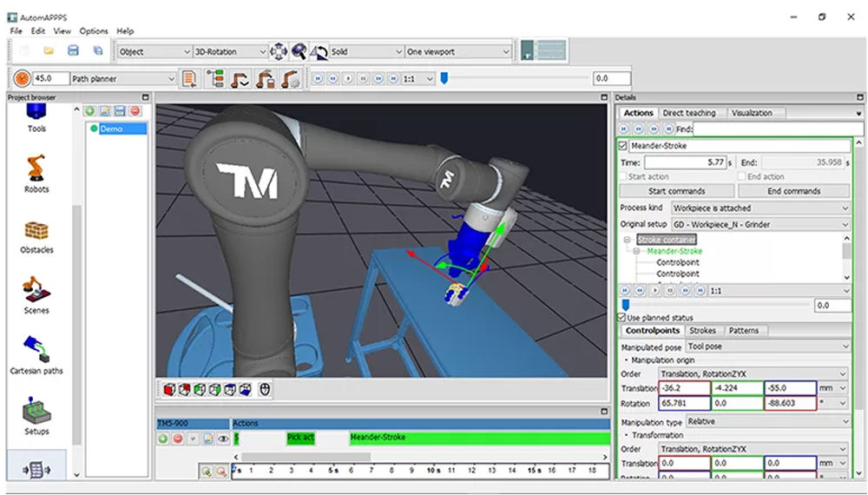Click the orange planner clock icon
Image resolution: width=868 pixels, height=495 pixels.
click(22, 79)
